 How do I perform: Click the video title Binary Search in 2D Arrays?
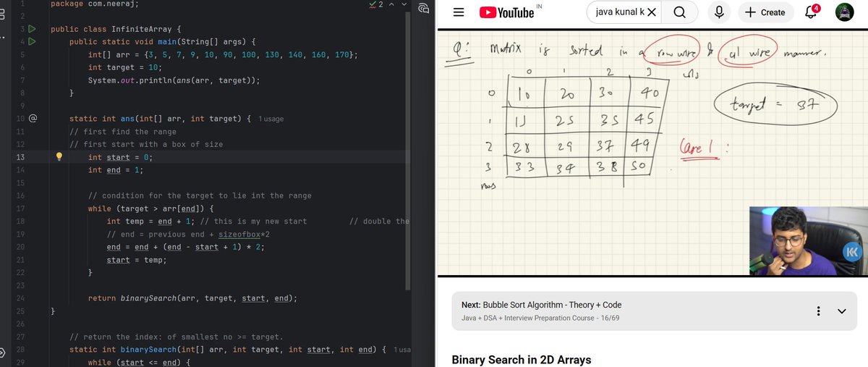[x=522, y=360]
